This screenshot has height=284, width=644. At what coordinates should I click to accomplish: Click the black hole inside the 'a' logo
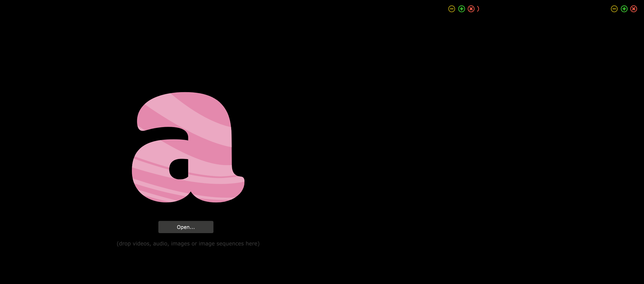179,169
